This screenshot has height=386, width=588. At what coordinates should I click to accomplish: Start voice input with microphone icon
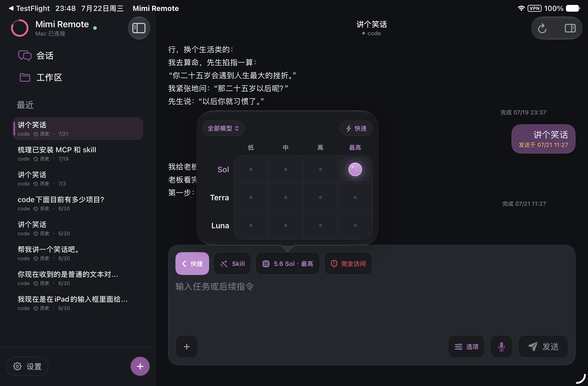click(x=502, y=347)
